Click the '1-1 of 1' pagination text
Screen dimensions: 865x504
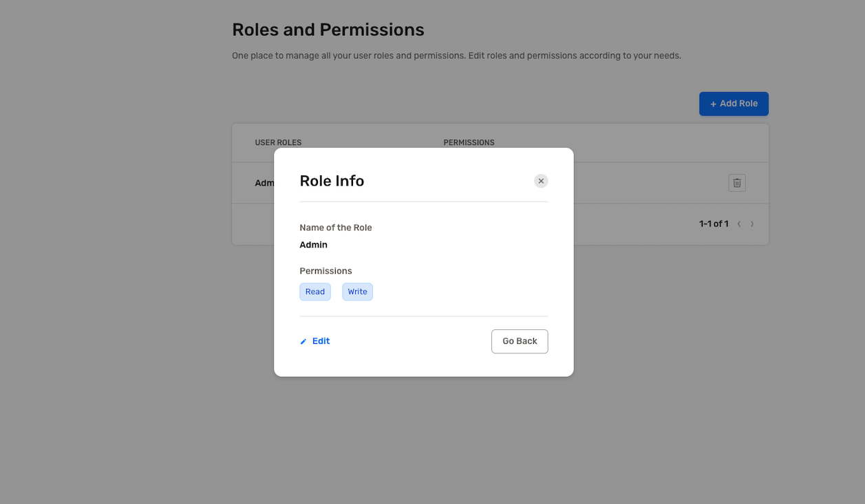tap(713, 224)
